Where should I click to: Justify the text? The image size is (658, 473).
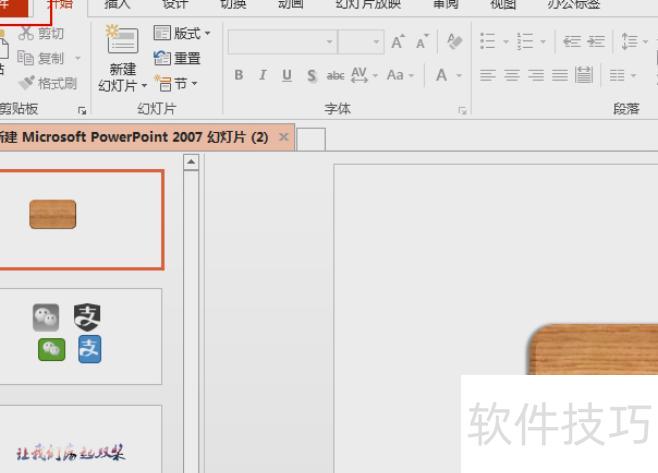[560, 75]
